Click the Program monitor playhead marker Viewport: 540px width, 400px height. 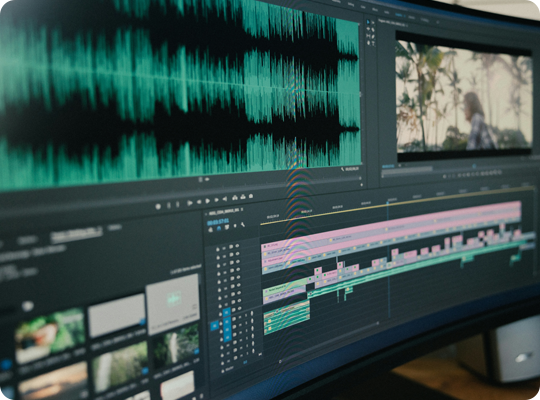[474, 166]
